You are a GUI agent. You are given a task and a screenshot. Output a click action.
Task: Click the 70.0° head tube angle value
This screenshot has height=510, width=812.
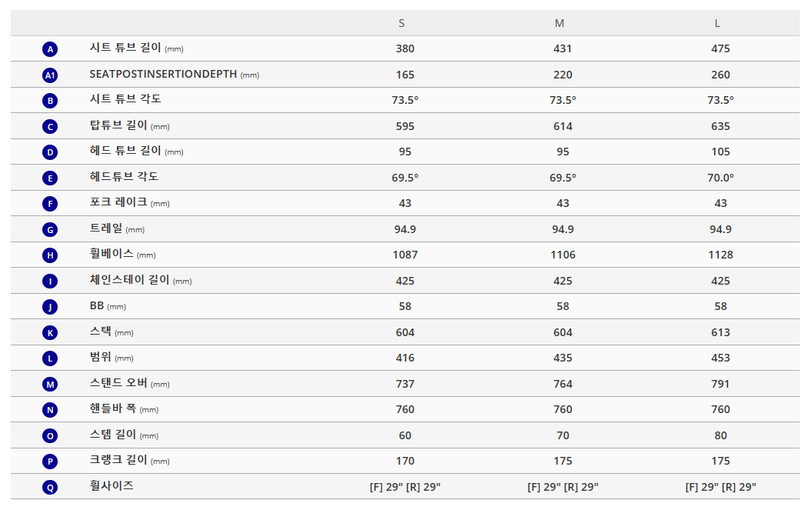(720, 178)
